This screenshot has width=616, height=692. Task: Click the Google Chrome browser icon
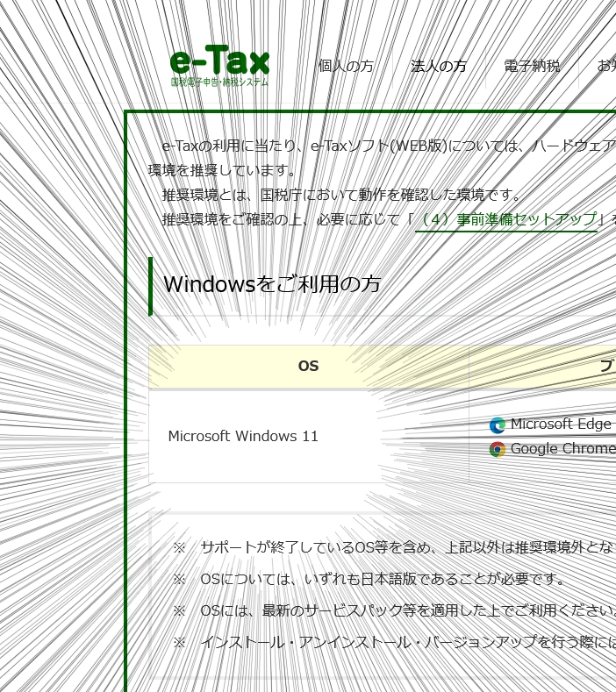click(498, 449)
